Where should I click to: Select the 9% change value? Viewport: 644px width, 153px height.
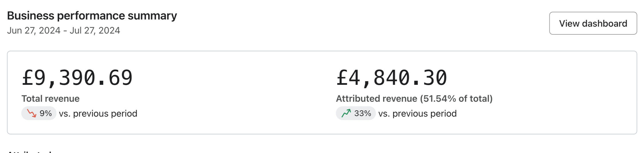pos(46,113)
